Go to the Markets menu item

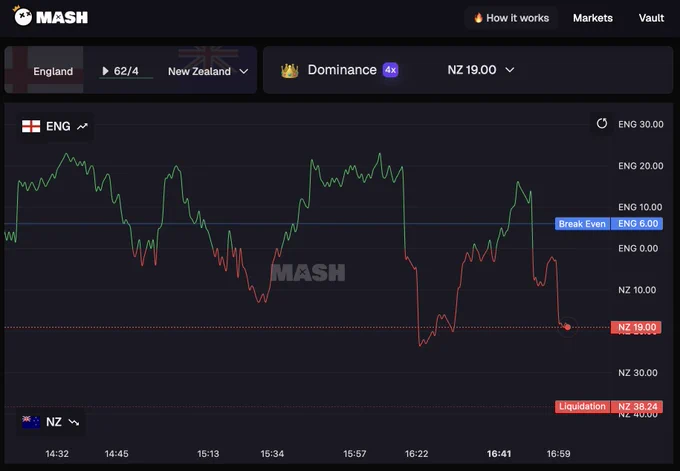(x=593, y=18)
